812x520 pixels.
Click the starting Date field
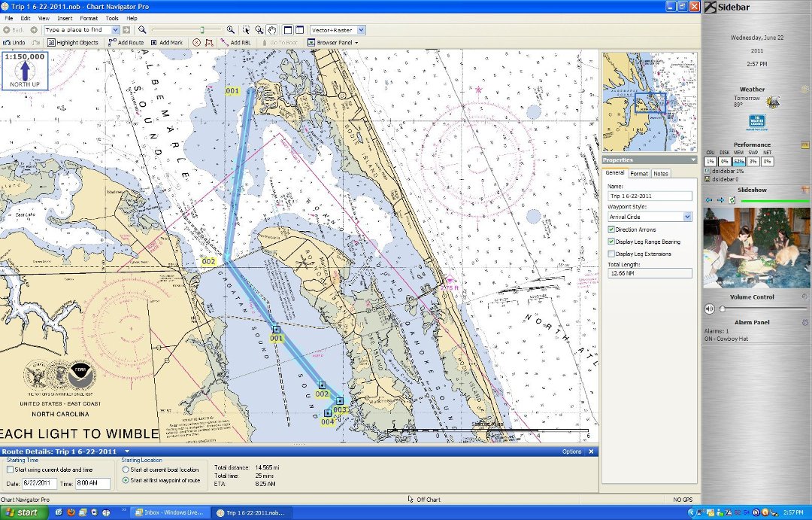point(39,483)
